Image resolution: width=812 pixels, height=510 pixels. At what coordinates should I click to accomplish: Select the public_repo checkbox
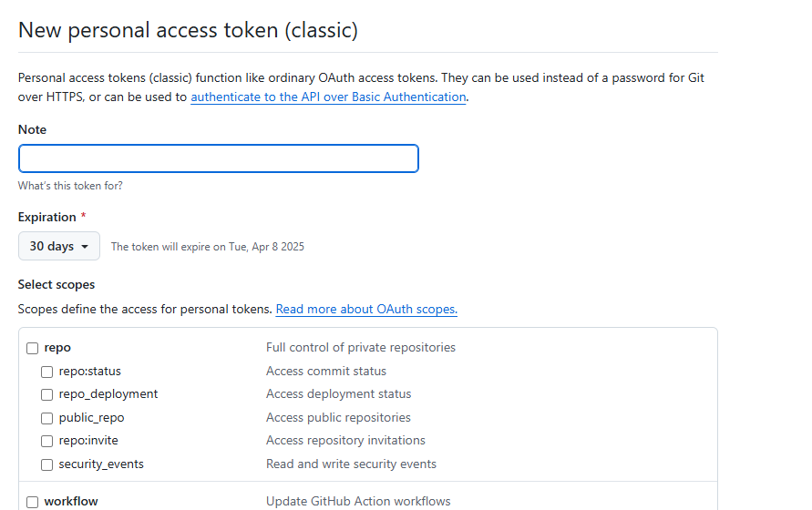(47, 418)
